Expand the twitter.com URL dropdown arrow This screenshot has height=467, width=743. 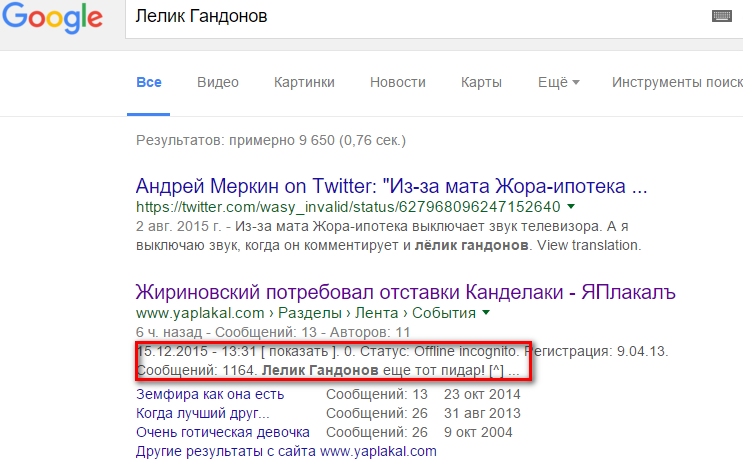(571, 207)
